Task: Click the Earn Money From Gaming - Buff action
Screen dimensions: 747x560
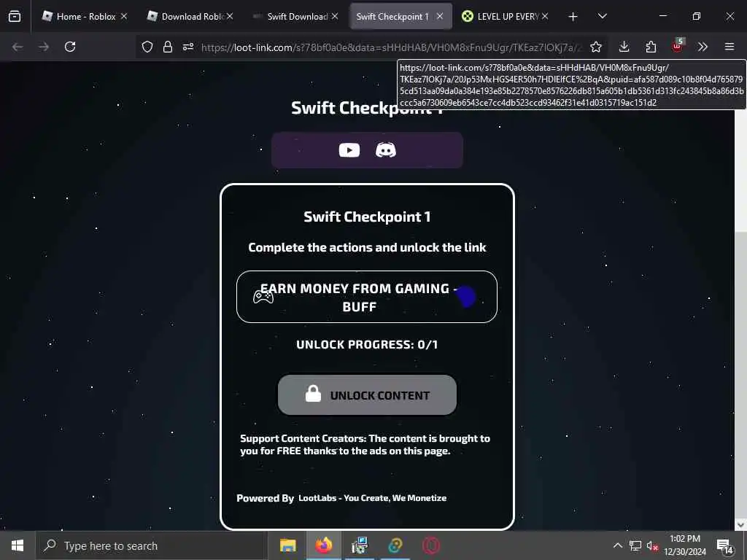Action: (367, 297)
